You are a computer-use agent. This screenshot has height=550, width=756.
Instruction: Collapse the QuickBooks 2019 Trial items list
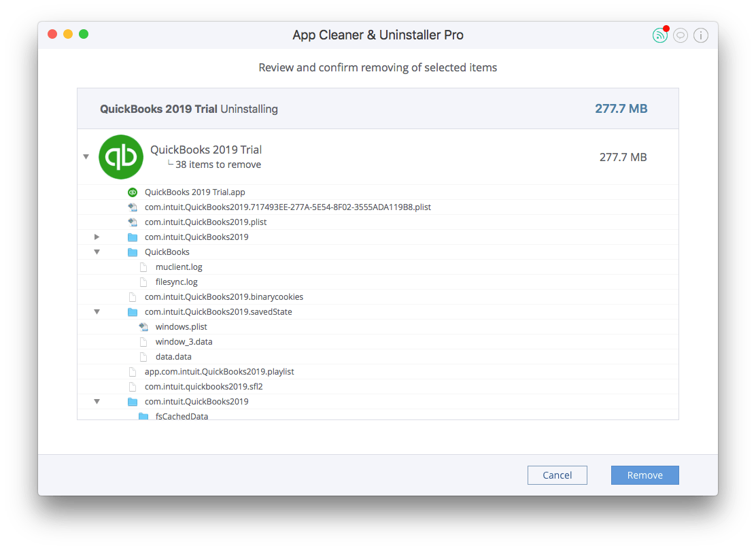[86, 156]
